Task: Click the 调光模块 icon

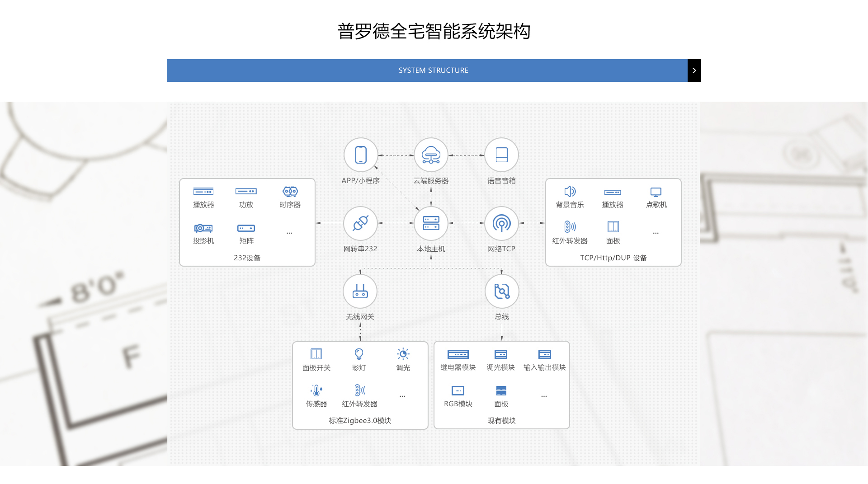Action: point(501,354)
